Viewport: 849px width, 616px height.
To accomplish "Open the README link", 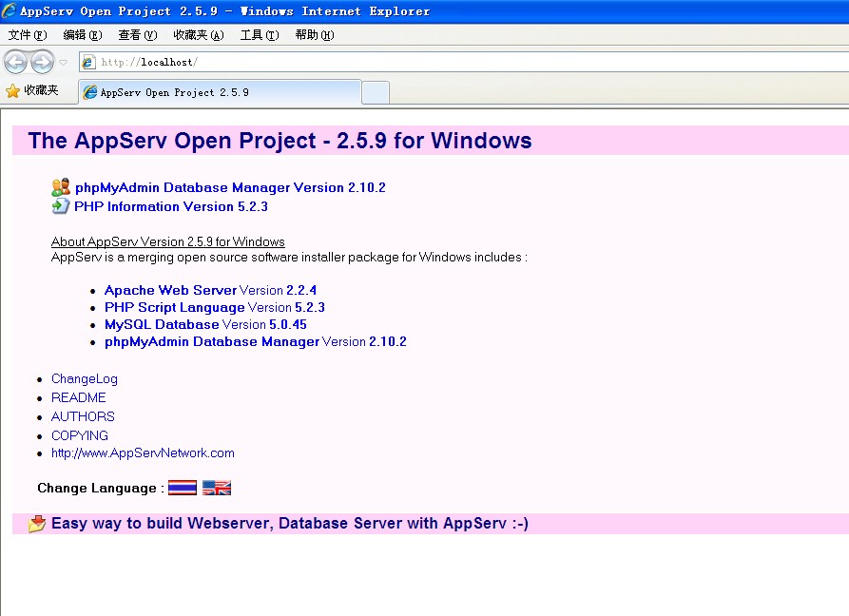I will click(x=79, y=398).
